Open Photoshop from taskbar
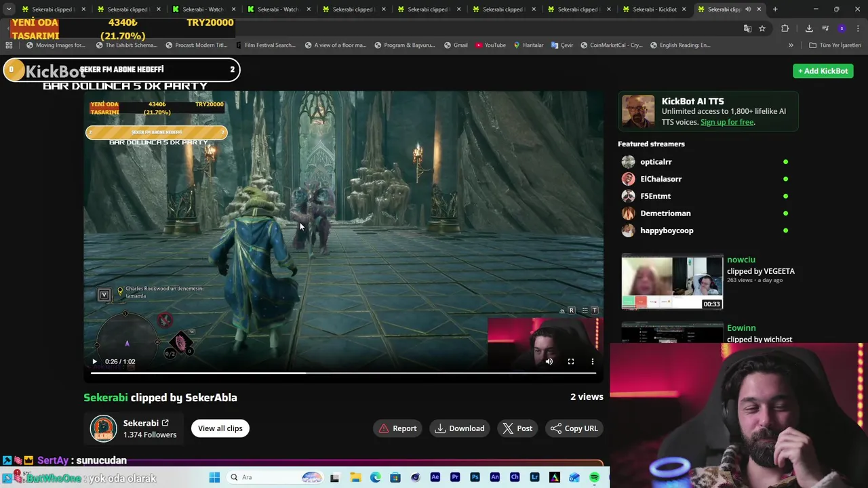This screenshot has width=868, height=488. [475, 478]
